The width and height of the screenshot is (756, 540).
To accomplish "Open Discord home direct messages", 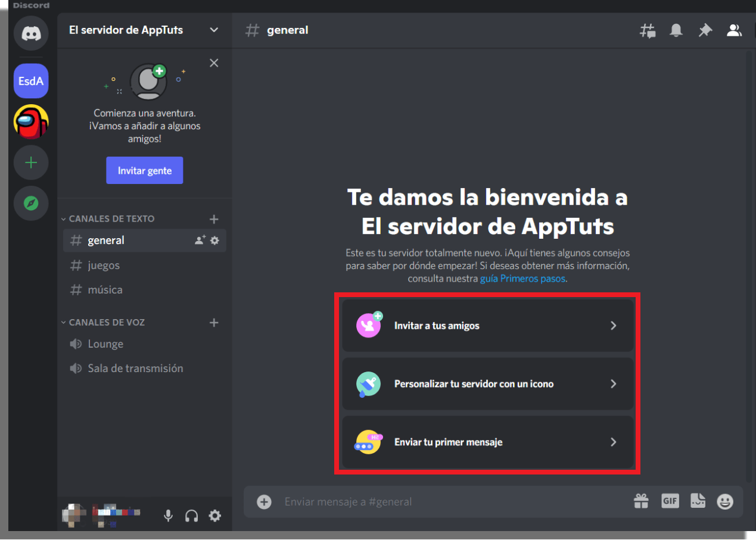I will point(31,32).
